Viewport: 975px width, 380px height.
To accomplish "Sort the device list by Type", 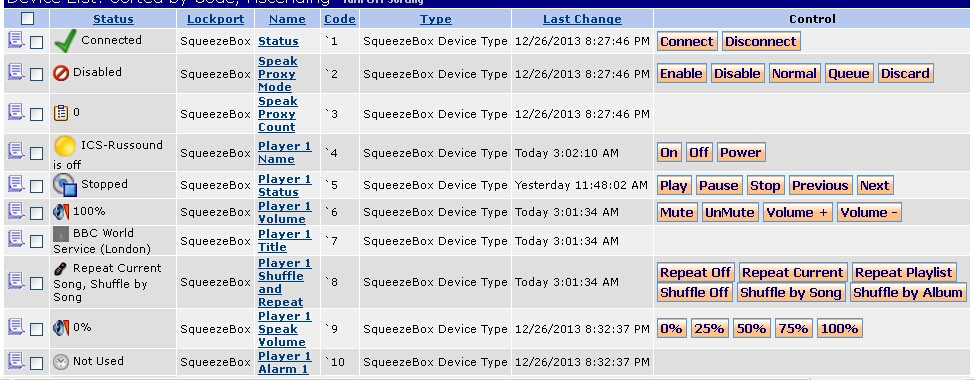I will coord(435,19).
